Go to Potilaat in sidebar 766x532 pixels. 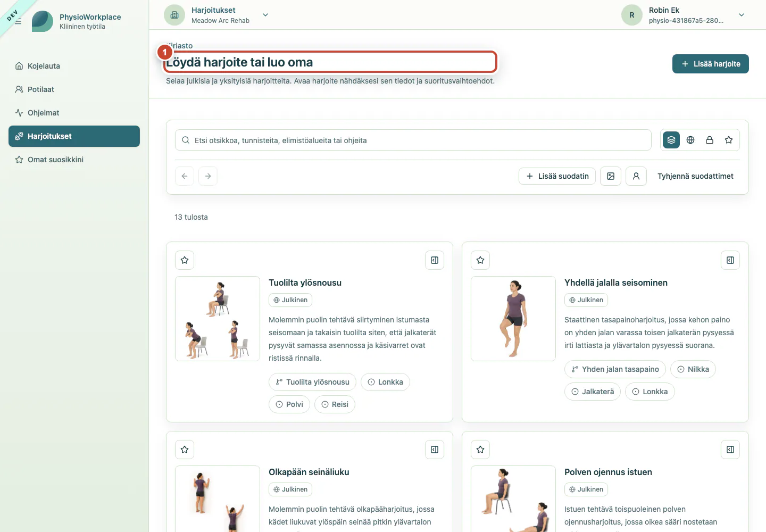coord(74,89)
